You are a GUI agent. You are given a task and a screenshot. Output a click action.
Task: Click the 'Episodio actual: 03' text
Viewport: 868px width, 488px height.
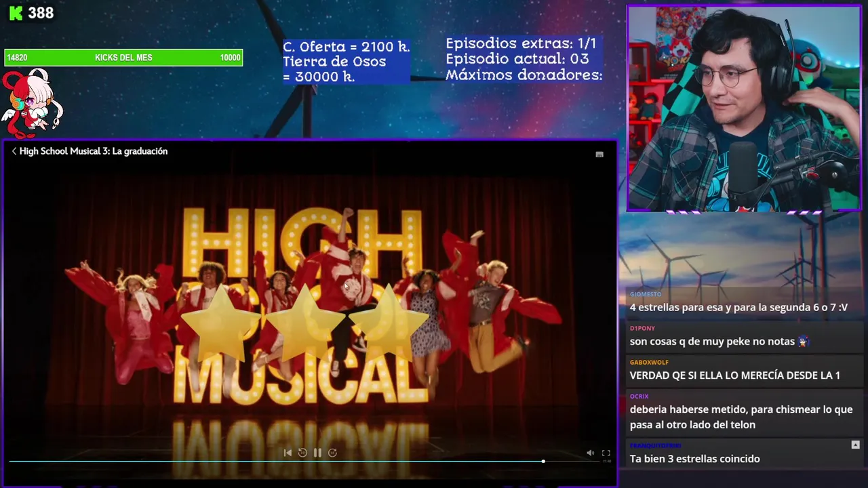(x=517, y=59)
